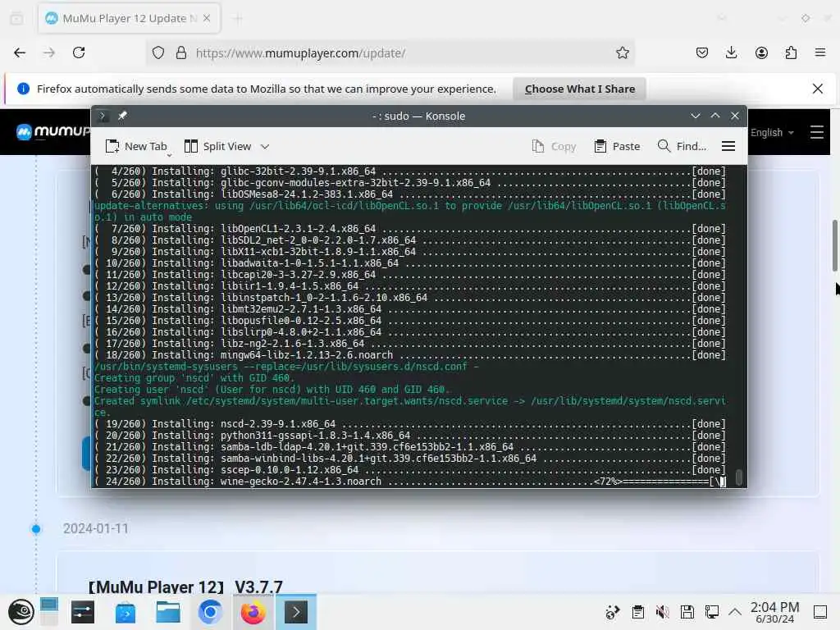Open a new Firefox tab
840x630 pixels.
pos(238,19)
